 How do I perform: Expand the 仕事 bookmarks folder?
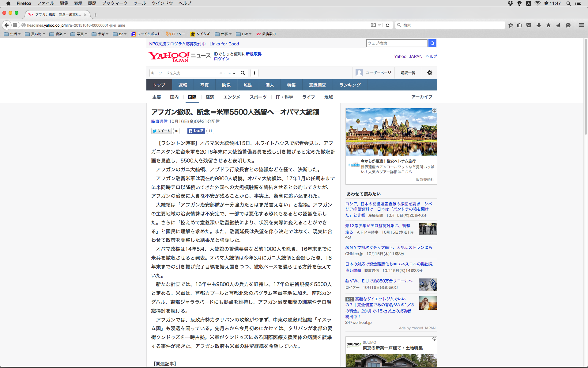[223, 34]
